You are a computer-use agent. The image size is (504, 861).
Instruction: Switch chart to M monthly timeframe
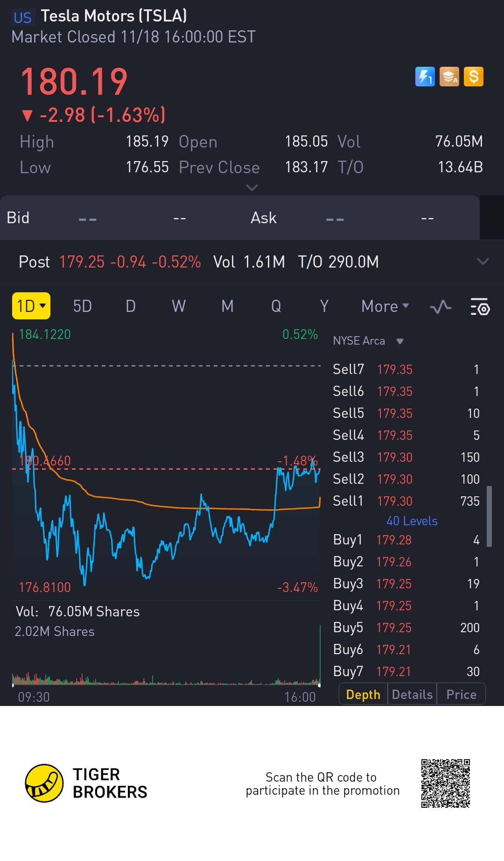(227, 306)
